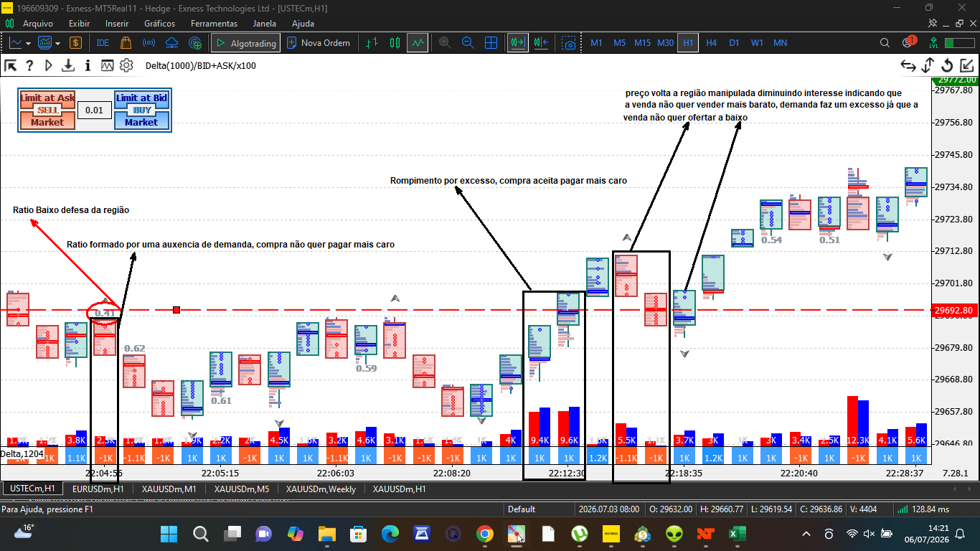980x551 pixels.
Task: Click the indicator info 'i' icon
Action: (x=88, y=65)
